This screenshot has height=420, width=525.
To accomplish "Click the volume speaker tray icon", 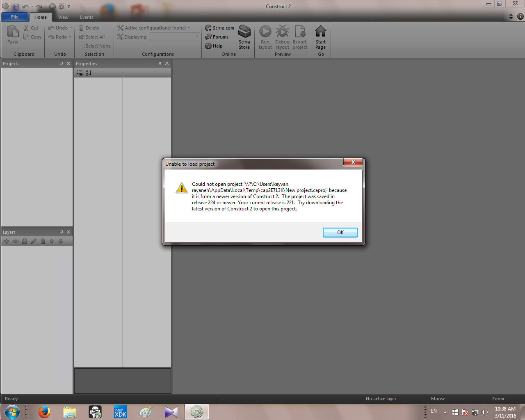I will coord(485,412).
